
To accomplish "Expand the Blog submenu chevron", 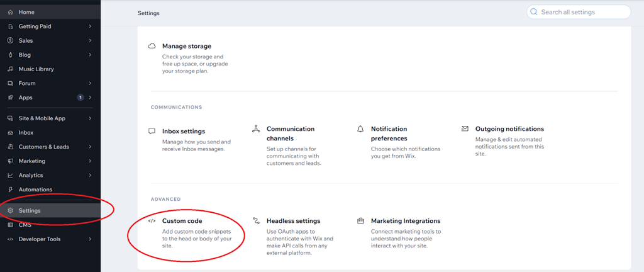I will pyautogui.click(x=90, y=55).
